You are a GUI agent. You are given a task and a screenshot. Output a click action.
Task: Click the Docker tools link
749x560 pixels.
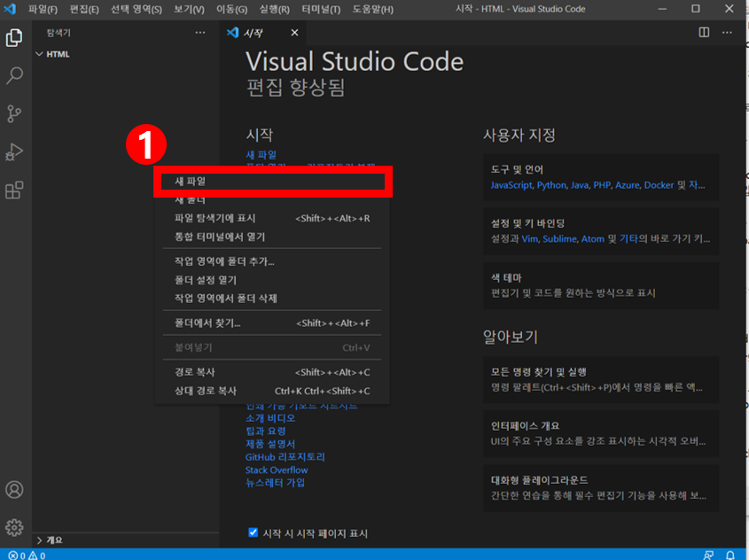(659, 185)
